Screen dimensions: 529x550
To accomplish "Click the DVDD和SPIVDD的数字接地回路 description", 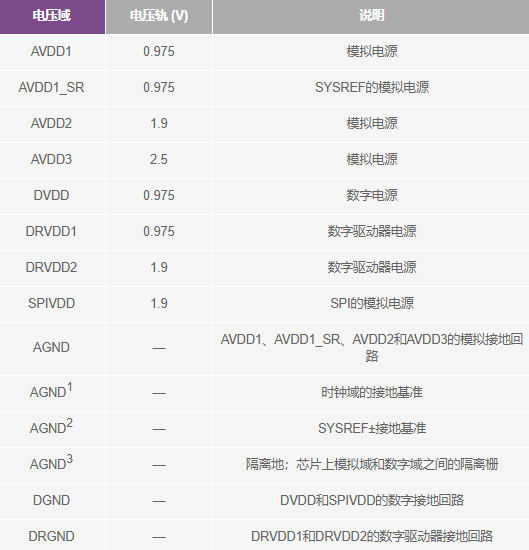I will tap(372, 501).
